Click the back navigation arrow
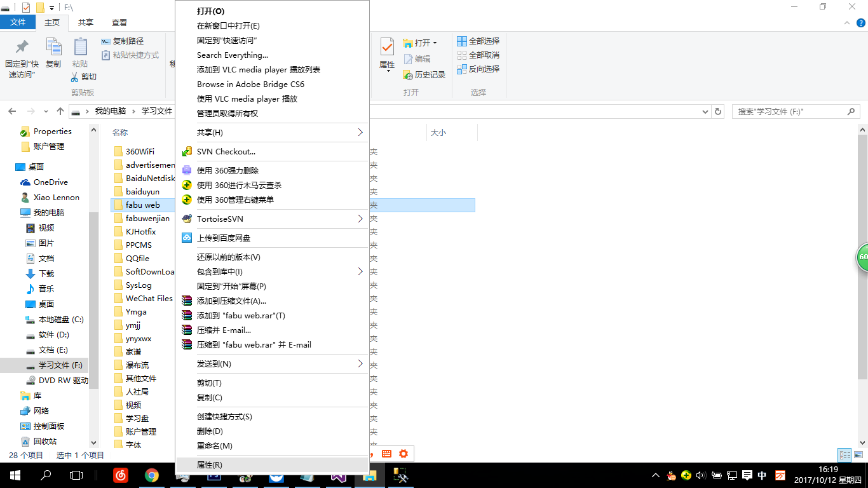The image size is (868, 488). click(11, 111)
